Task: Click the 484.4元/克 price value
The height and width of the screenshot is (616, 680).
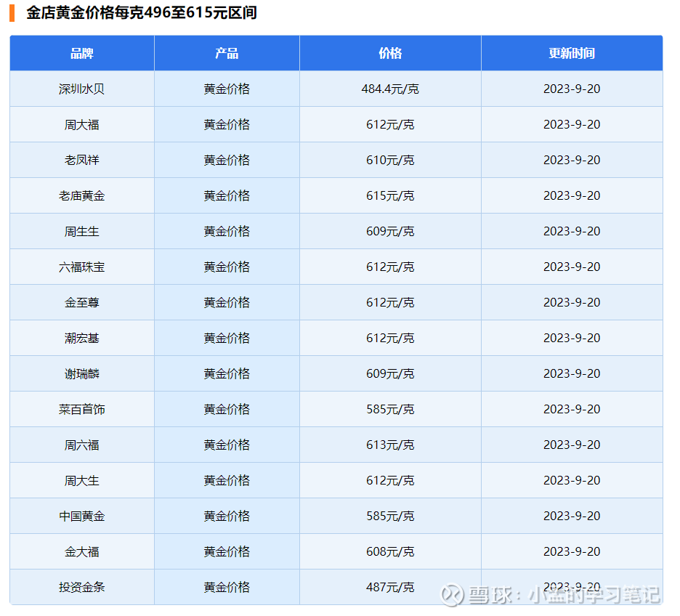Action: click(x=389, y=88)
